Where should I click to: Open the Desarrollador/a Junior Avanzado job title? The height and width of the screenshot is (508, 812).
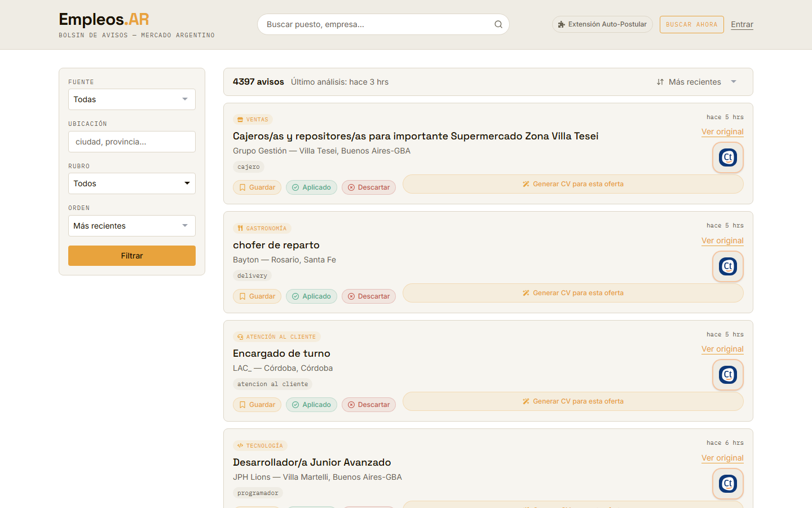coord(312,462)
